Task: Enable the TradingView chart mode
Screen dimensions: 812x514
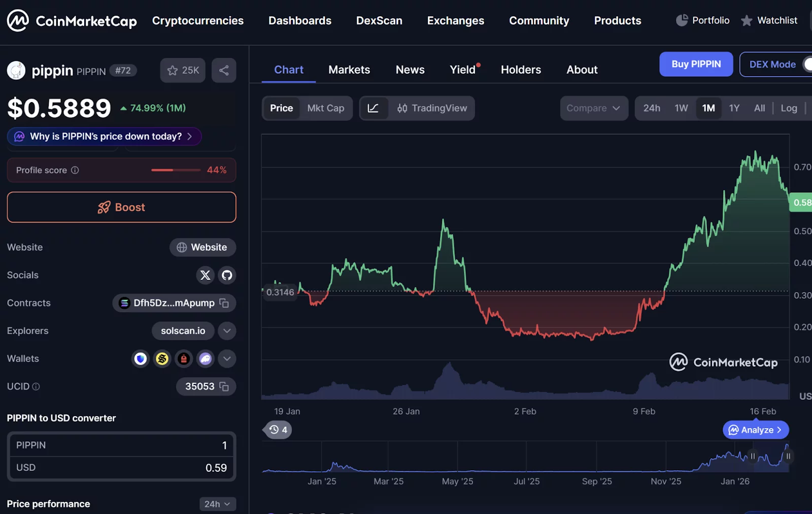Action: click(x=432, y=108)
